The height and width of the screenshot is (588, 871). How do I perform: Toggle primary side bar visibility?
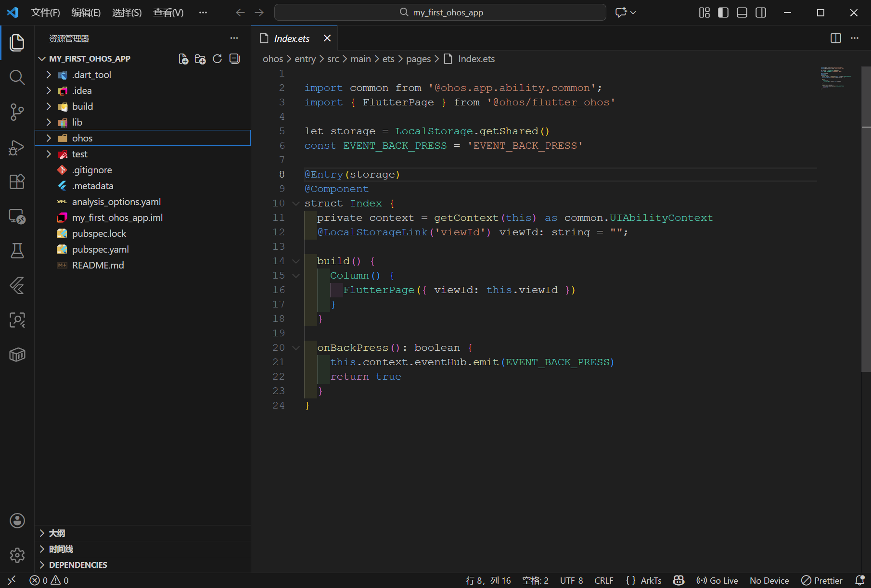coord(723,13)
